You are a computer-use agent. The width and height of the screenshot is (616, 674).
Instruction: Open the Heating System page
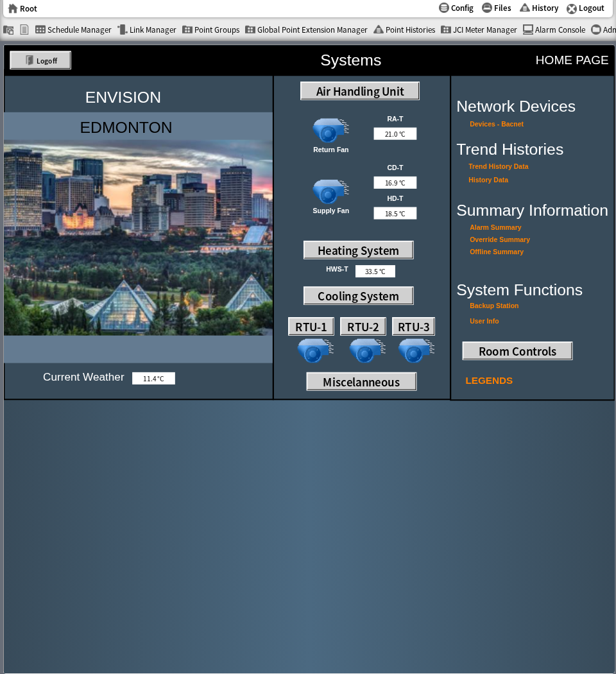[358, 250]
